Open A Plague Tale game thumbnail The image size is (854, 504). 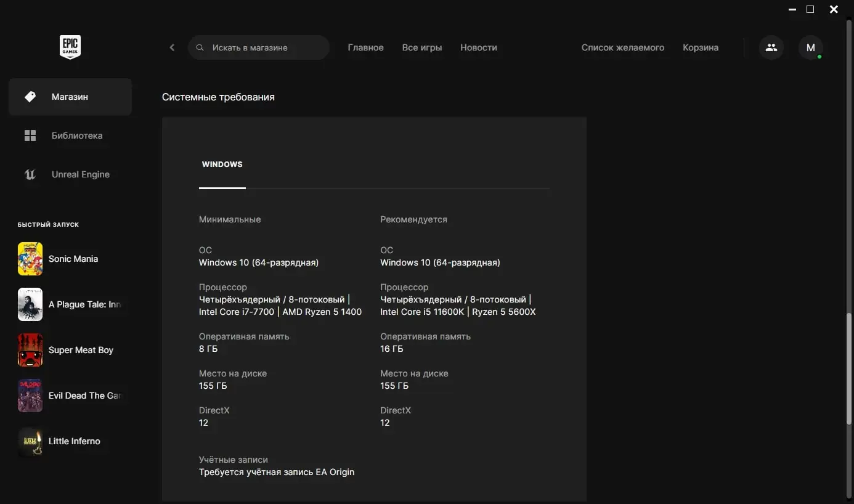coord(30,304)
